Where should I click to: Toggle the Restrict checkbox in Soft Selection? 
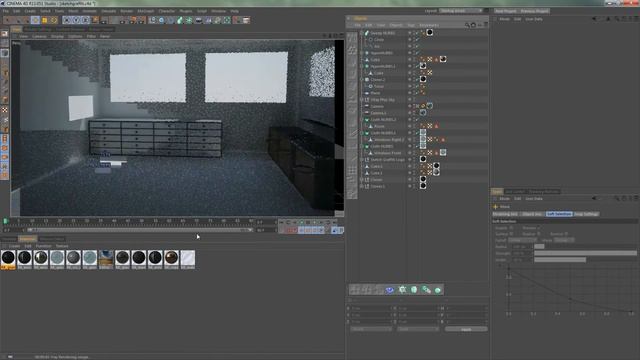(566, 234)
